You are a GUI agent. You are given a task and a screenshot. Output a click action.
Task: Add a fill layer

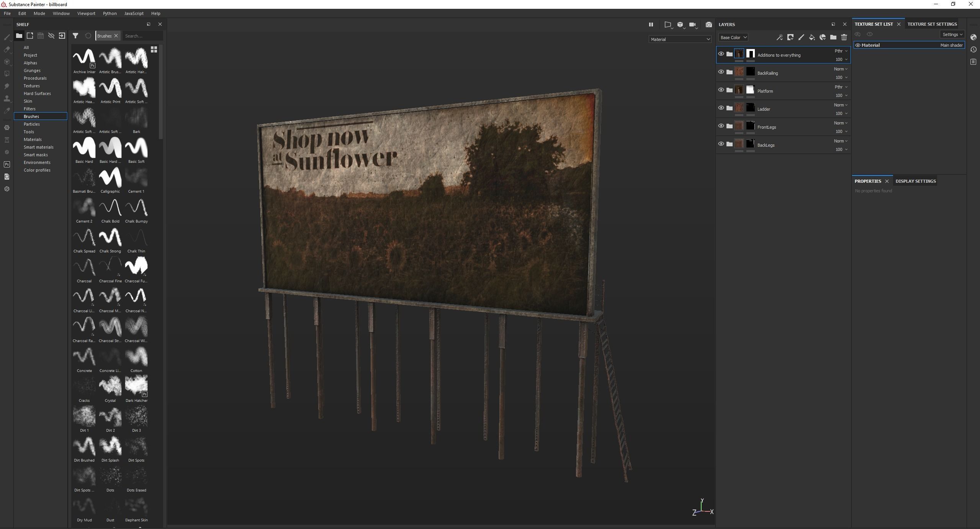tap(811, 37)
